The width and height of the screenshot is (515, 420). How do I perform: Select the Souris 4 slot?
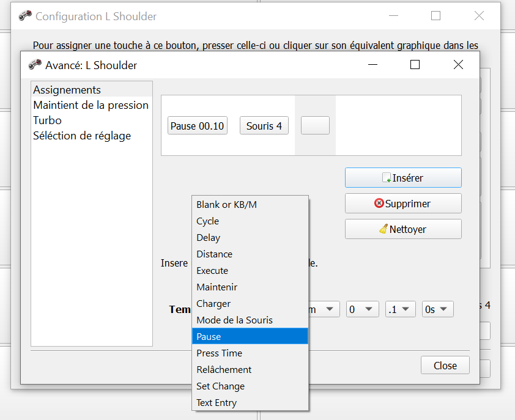264,126
